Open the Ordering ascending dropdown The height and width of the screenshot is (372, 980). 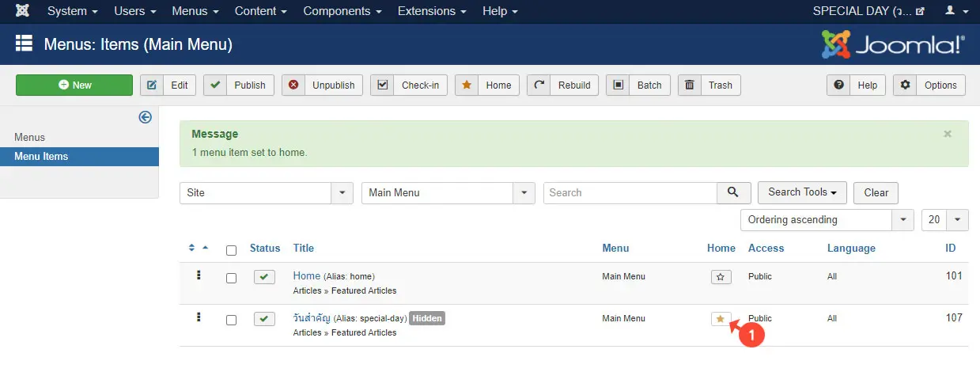pos(827,220)
